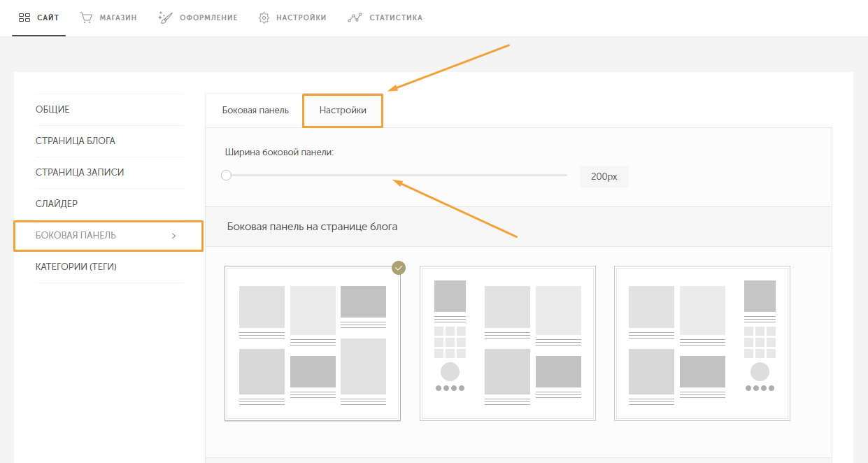Image resolution: width=868 pixels, height=463 pixels.
Task: Click the Боковая панель на странице блога heading
Action: [x=313, y=227]
